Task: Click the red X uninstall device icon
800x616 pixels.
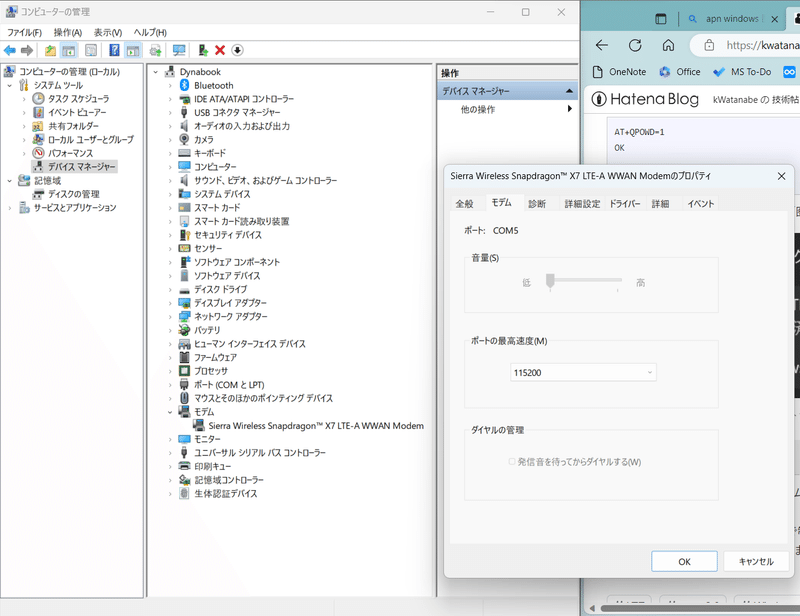Action: (x=220, y=50)
